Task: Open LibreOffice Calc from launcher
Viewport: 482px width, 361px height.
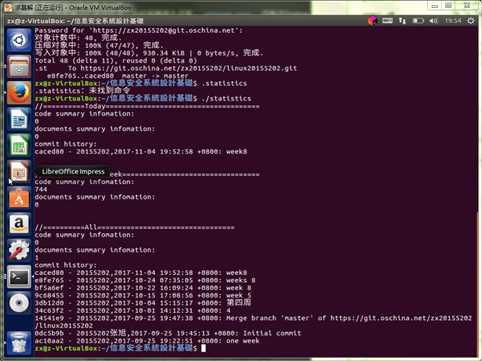Action: click(19, 146)
